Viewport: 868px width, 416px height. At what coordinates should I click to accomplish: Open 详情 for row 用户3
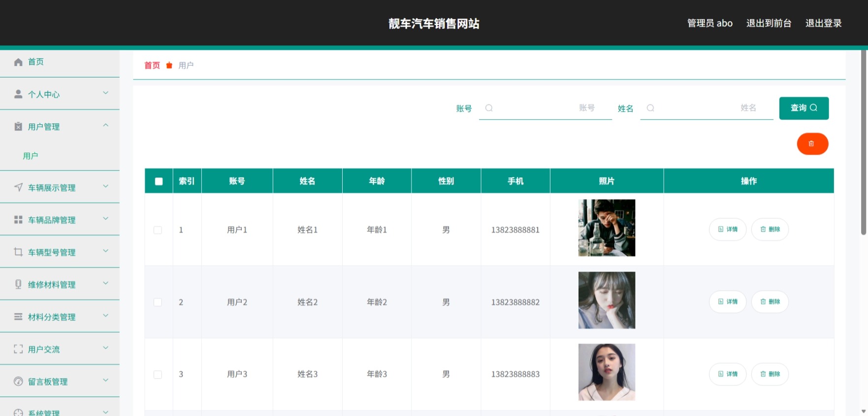728,374
